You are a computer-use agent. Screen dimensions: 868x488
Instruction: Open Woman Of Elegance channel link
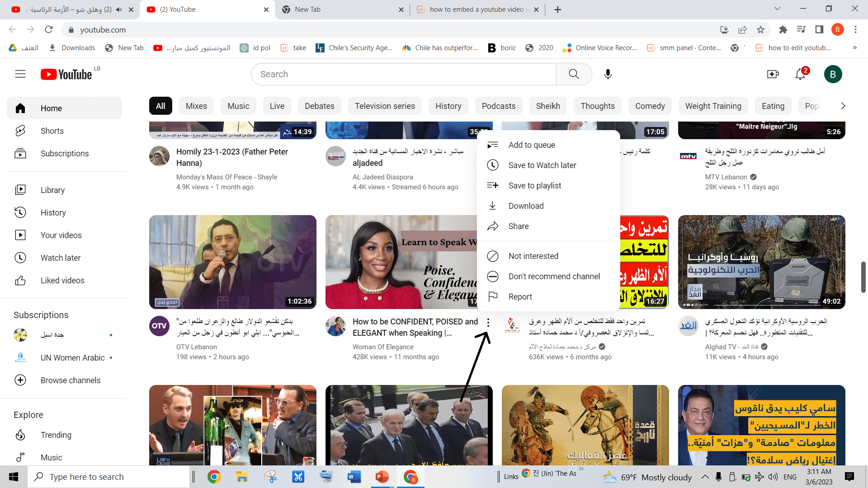[383, 347]
